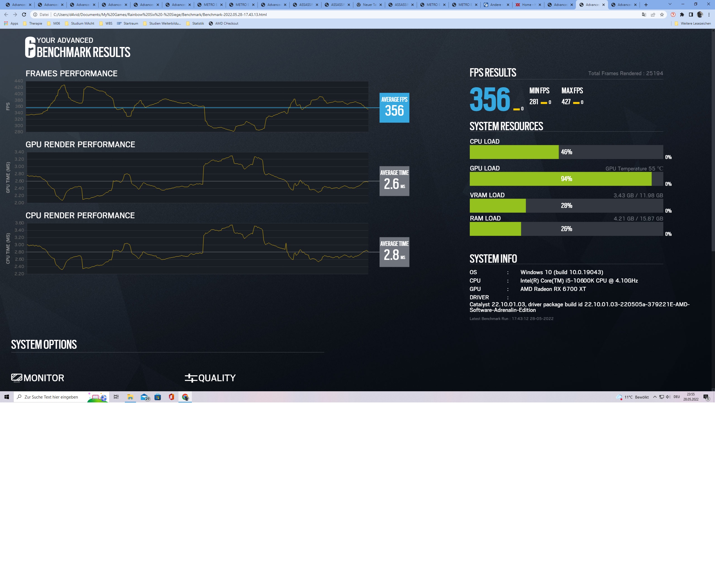This screenshot has height=588, width=715.
Task: Click the page vertical scrollbar
Action: (713, 142)
